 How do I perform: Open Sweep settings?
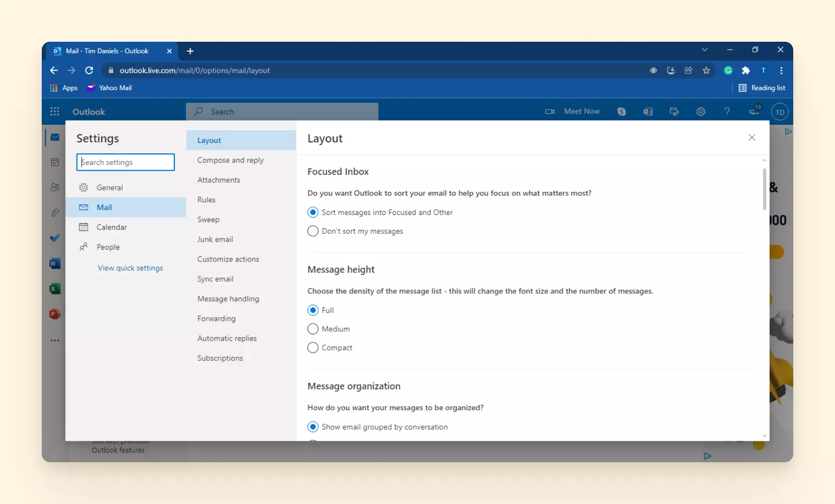(241, 220)
